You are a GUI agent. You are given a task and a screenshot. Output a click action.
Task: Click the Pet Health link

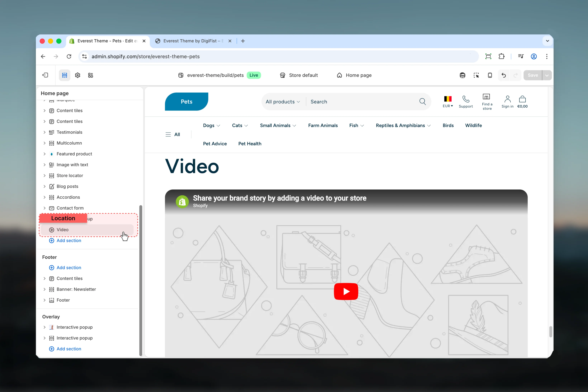(250, 144)
